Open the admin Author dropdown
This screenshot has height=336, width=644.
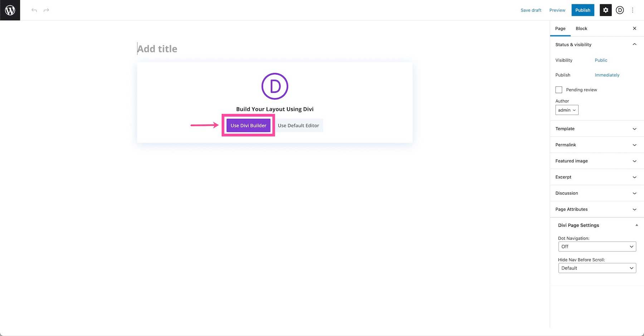pos(567,110)
